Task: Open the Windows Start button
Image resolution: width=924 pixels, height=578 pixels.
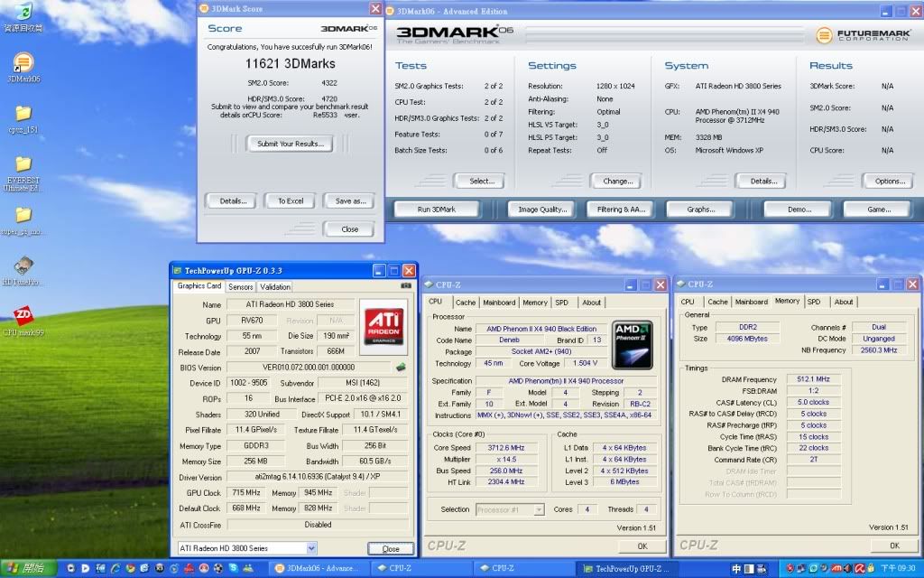Action: click(28, 569)
